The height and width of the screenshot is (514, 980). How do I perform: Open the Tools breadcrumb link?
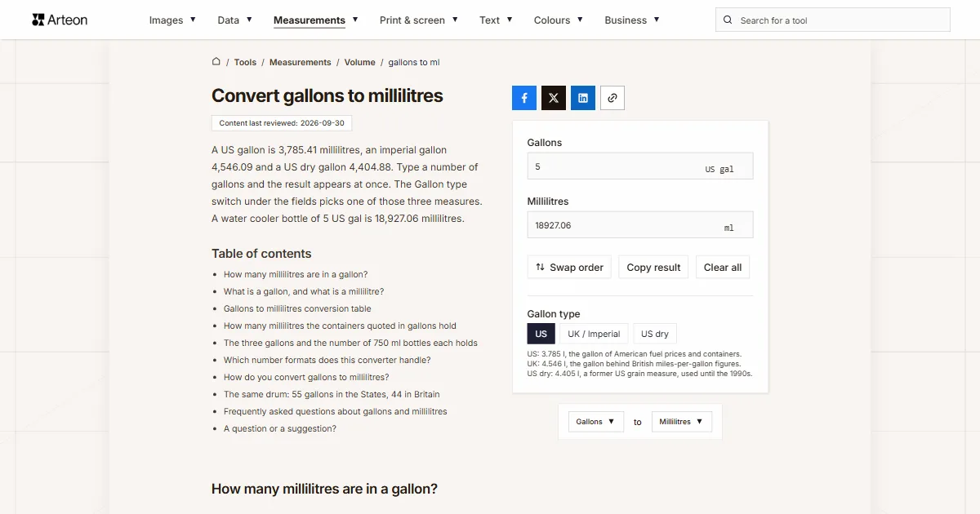coord(245,62)
